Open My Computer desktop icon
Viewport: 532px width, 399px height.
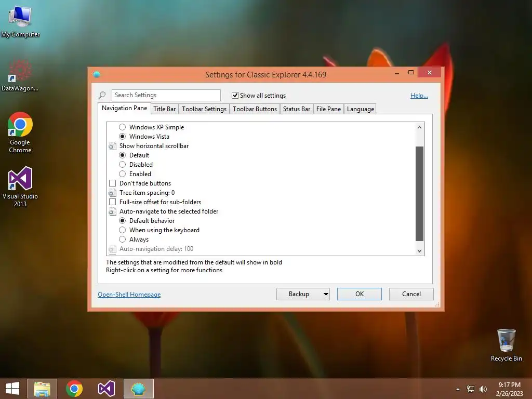[20, 21]
